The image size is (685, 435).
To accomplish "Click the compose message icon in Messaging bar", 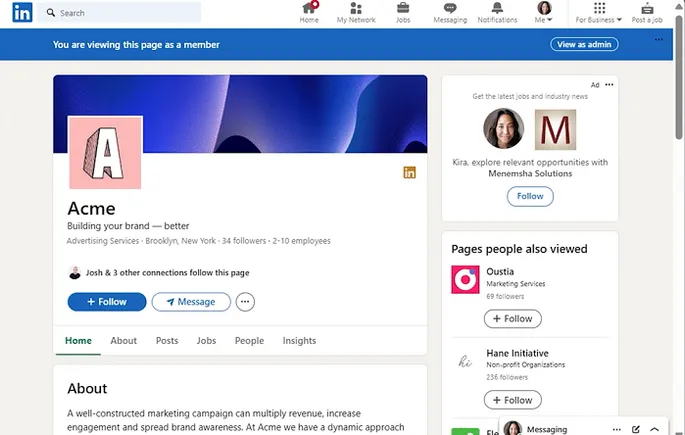I will 636,428.
